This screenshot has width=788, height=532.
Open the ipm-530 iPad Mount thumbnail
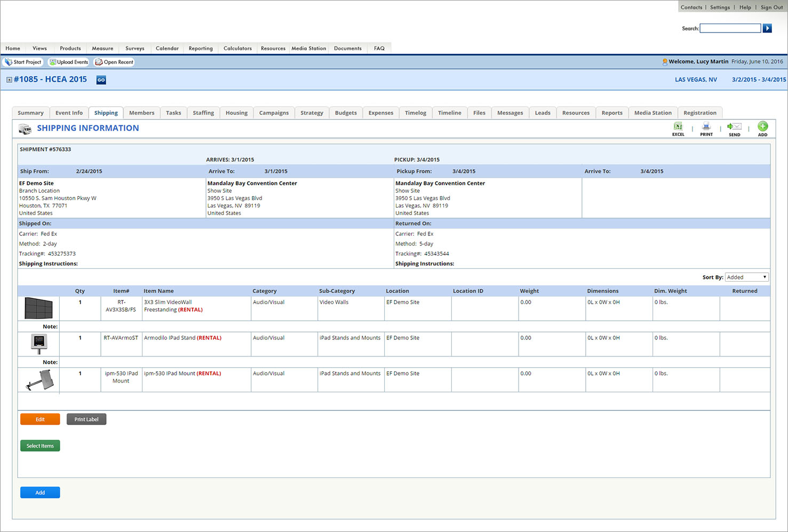click(40, 380)
